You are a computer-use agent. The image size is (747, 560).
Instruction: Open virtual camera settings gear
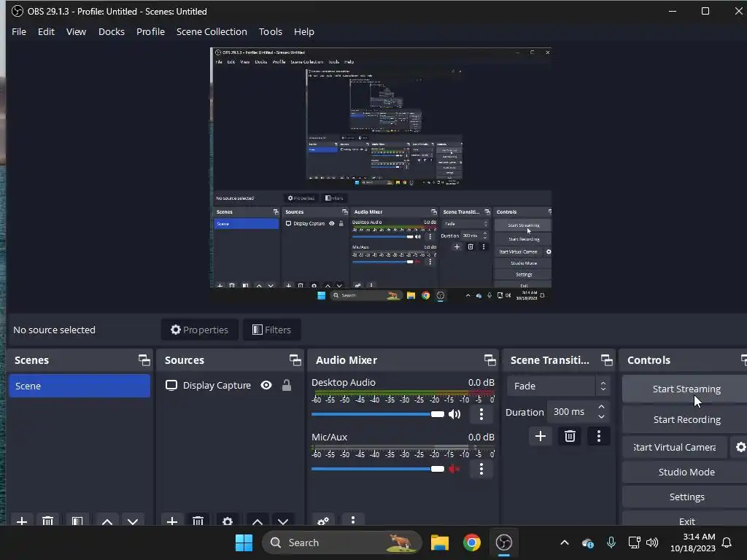740,447
